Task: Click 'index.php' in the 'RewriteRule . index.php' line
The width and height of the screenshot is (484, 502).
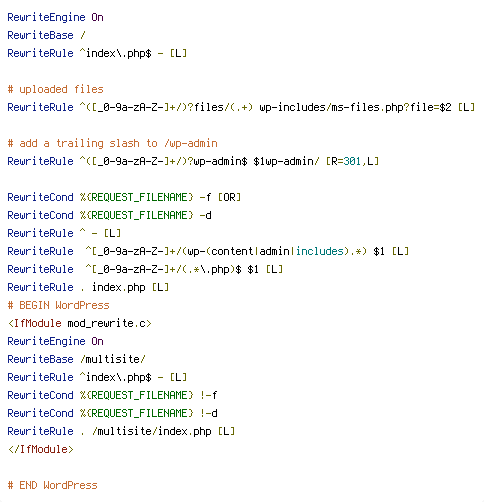Action: (x=119, y=287)
